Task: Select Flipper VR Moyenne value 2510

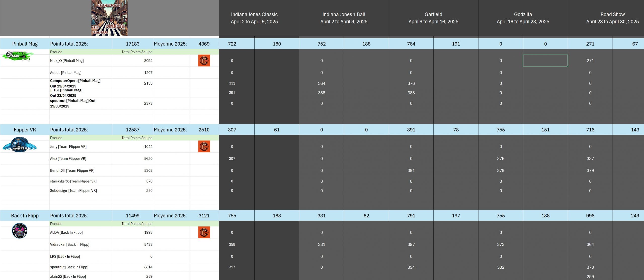Action: pos(204,130)
